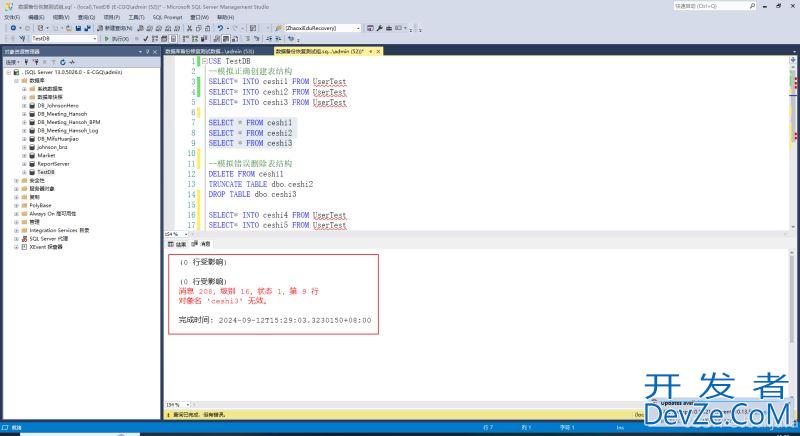
Task: Click the Copy icon next to Cut
Action: [x=198, y=28]
